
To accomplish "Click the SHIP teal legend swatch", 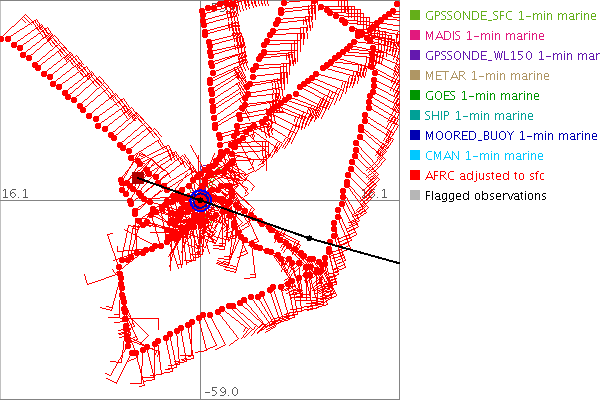I will (415, 116).
